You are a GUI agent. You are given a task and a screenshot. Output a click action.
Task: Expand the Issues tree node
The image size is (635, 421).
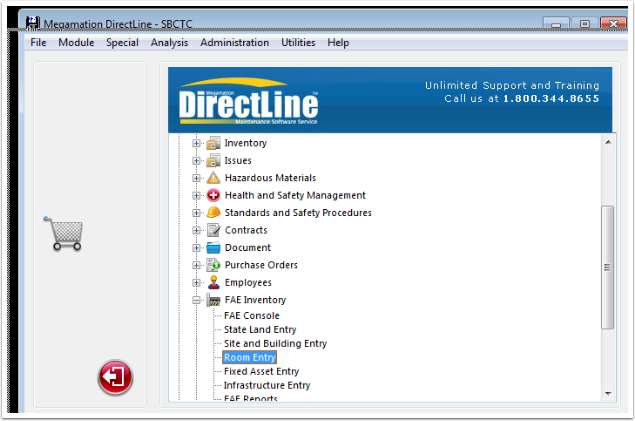click(196, 161)
